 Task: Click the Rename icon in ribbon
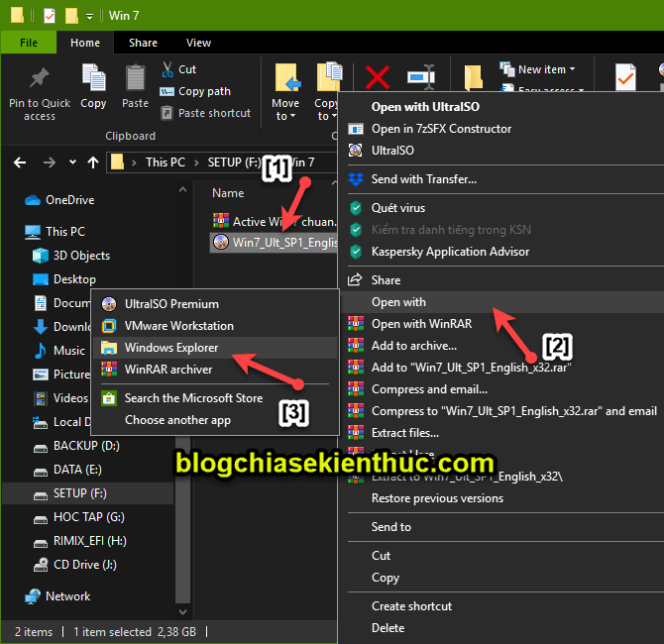pos(421,77)
